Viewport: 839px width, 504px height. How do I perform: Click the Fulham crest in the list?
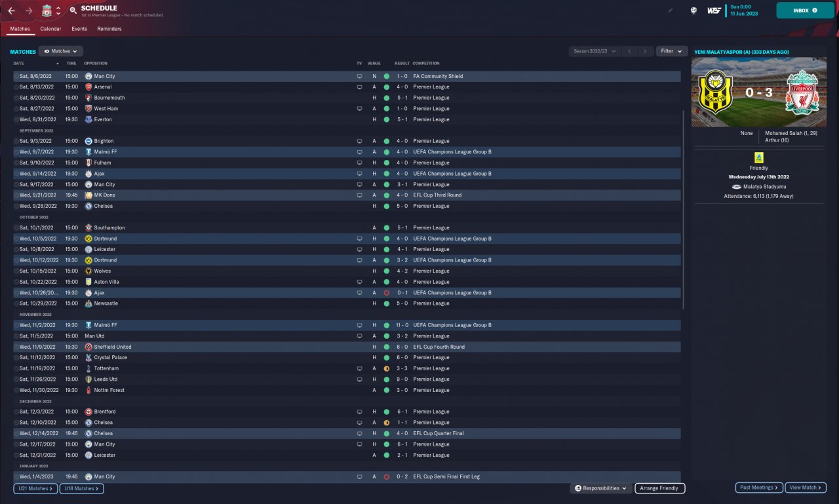(88, 163)
